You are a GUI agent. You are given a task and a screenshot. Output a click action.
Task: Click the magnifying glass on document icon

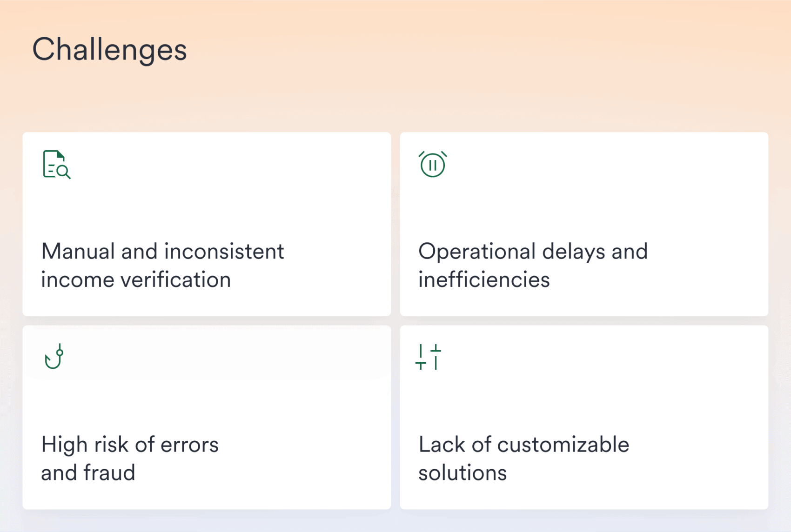(63, 172)
